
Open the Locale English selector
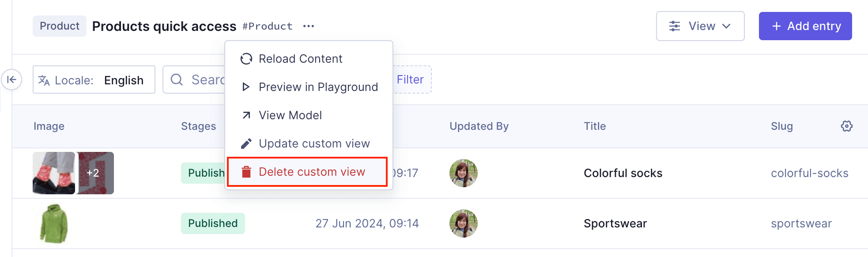click(94, 79)
